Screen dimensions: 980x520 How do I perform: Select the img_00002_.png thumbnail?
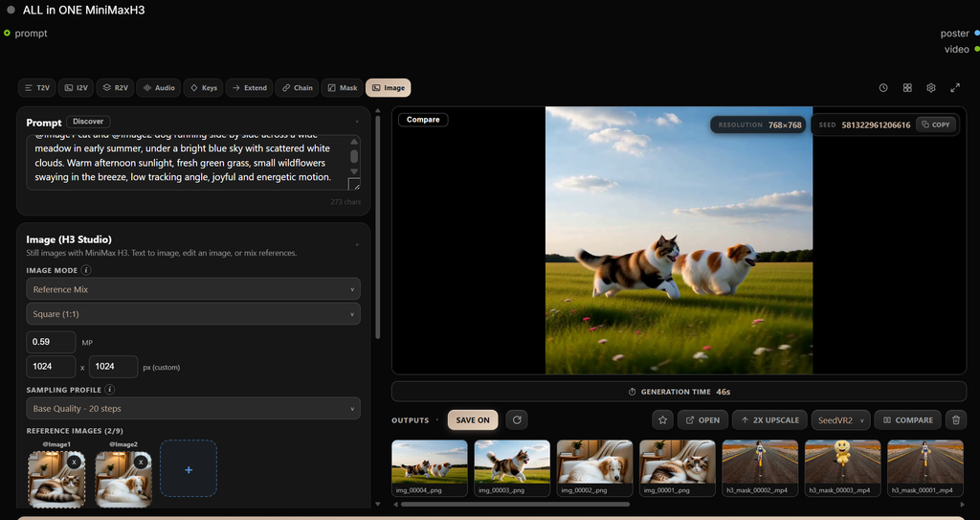pyautogui.click(x=594, y=467)
